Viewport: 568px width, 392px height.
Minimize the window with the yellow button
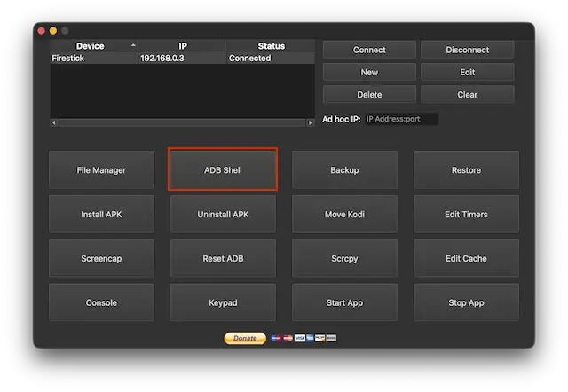point(53,31)
